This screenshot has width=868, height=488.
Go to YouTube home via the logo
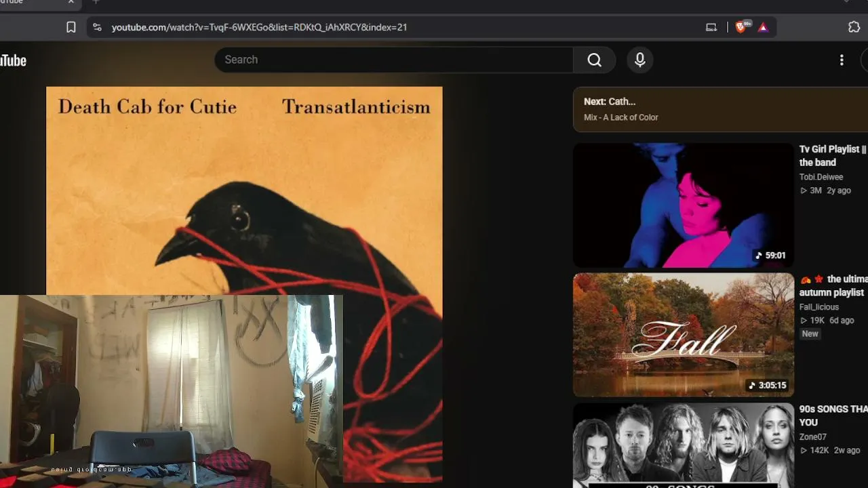[x=13, y=60]
